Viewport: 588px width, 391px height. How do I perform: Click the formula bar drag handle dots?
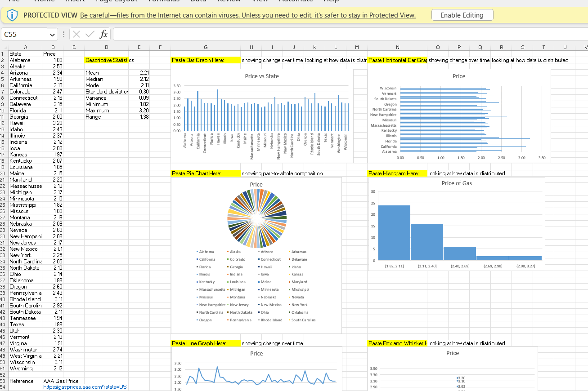tap(63, 34)
